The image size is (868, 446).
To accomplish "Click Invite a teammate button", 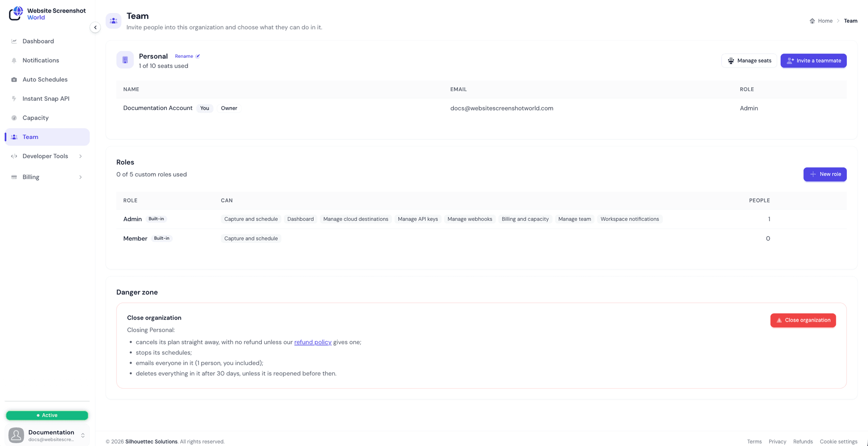I will click(814, 61).
